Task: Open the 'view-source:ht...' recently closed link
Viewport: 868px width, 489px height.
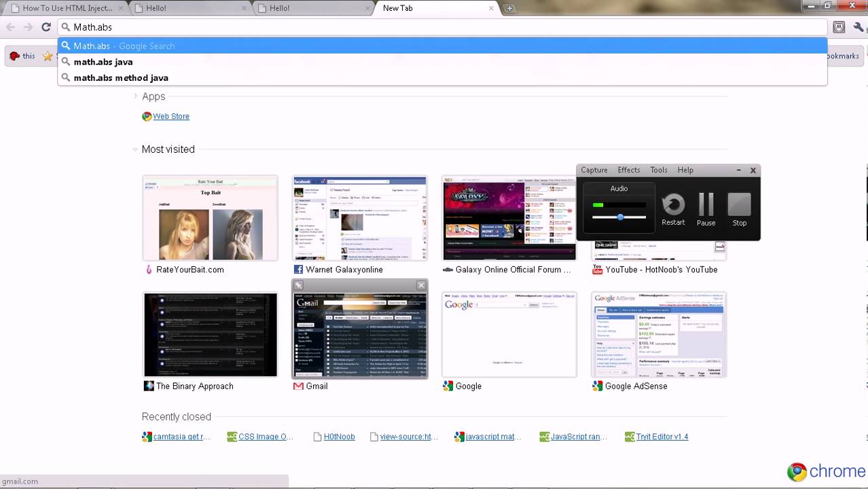Action: coord(409,437)
